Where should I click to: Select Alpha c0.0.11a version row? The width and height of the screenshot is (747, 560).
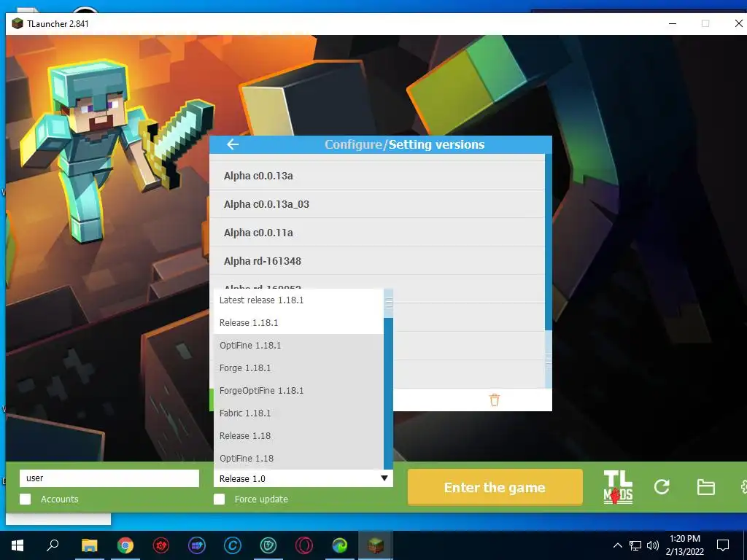(377, 233)
